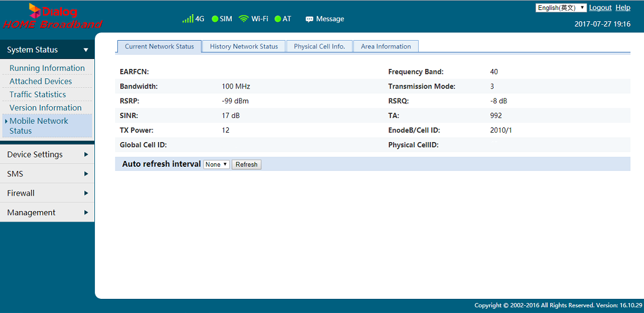
Task: Open the Help link
Action: [x=623, y=8]
